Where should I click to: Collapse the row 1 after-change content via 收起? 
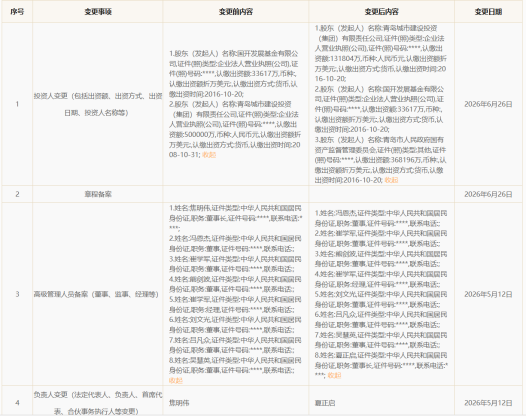(x=391, y=180)
